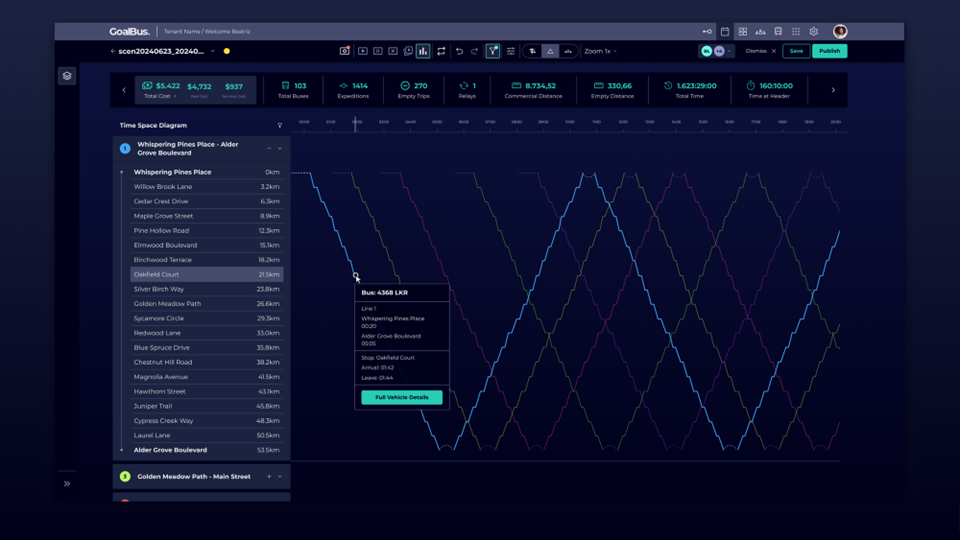Select the Willow Brook Lane stop
The height and width of the screenshot is (540, 960).
pyautogui.click(x=206, y=187)
